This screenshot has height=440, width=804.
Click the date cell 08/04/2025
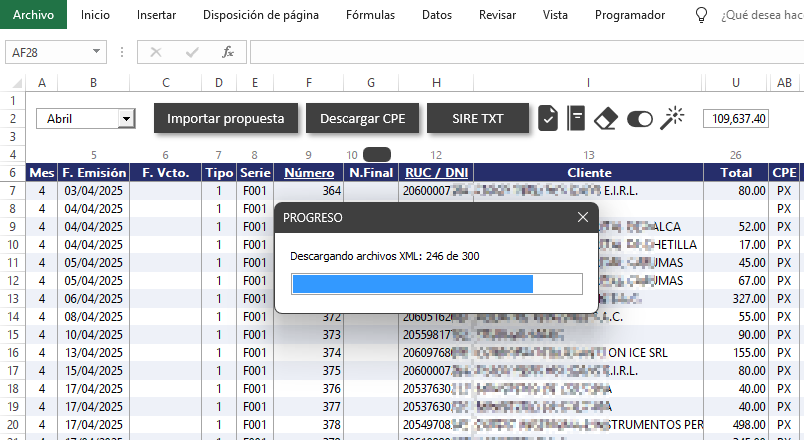click(94, 317)
